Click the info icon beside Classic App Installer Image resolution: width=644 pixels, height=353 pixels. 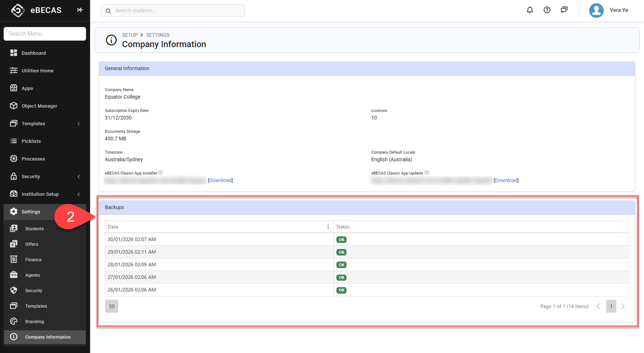click(161, 173)
